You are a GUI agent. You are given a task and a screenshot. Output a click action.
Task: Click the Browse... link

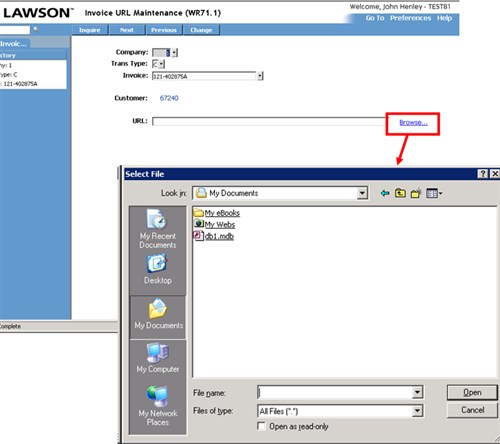point(413,123)
